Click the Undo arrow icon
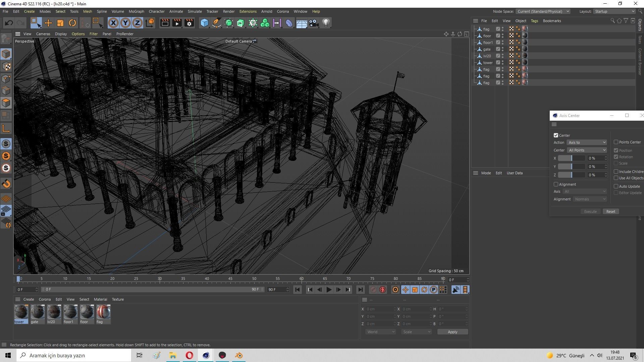The height and width of the screenshot is (362, 644). coord(9,23)
